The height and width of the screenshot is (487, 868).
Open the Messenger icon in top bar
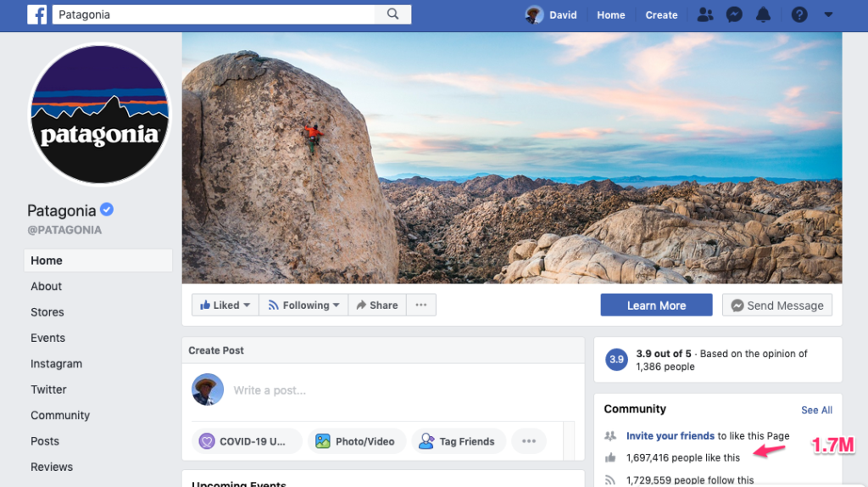click(735, 14)
